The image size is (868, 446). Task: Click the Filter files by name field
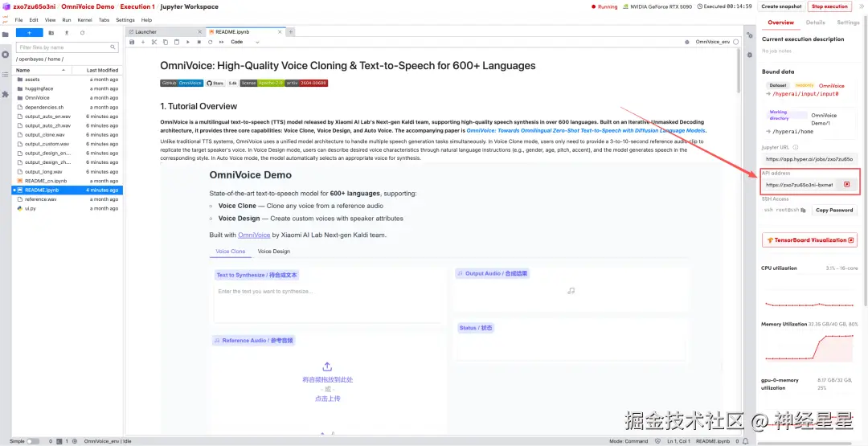(x=68, y=47)
